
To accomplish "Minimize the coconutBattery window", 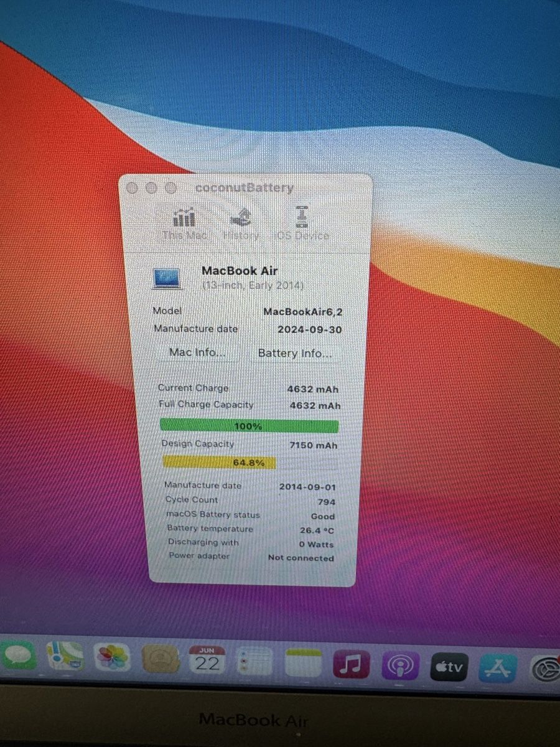I will coord(151,187).
